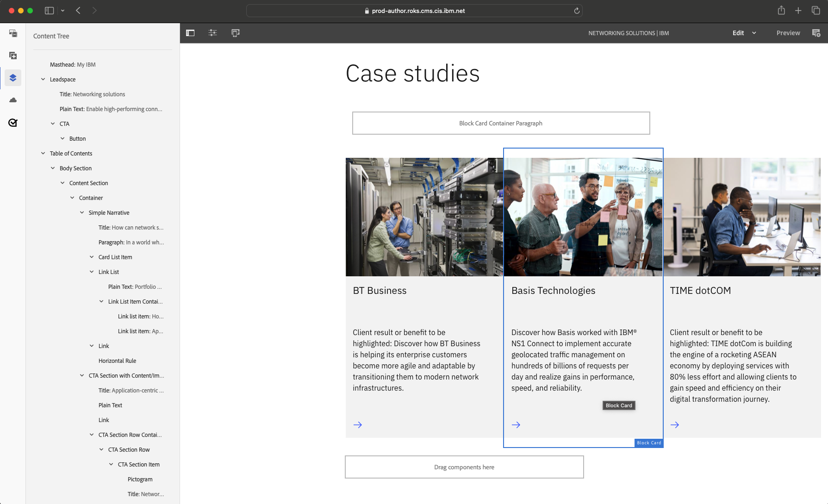
Task: Collapse the Simple Narrative node
Action: [x=82, y=212]
